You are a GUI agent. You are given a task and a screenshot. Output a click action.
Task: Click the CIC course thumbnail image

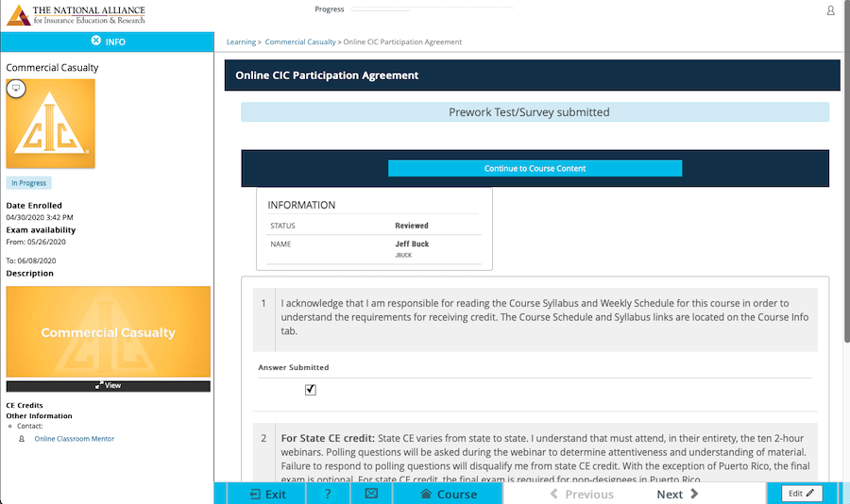tap(51, 126)
